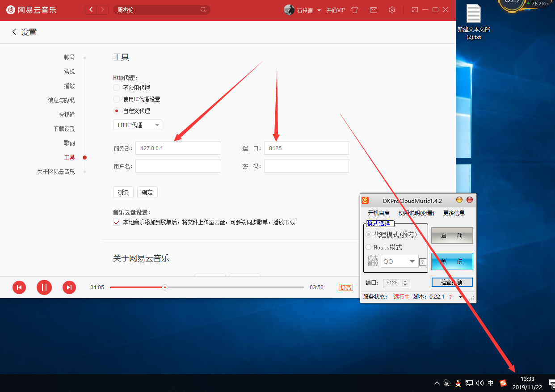Click the 关闭 button in DKProCloudMusic
Image resolution: width=555 pixels, height=392 pixels.
tap(452, 261)
